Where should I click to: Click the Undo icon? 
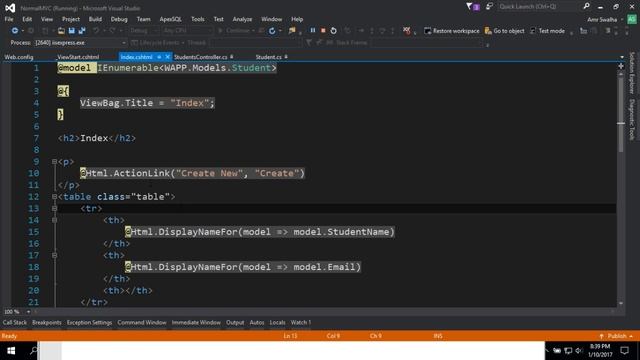(96, 31)
